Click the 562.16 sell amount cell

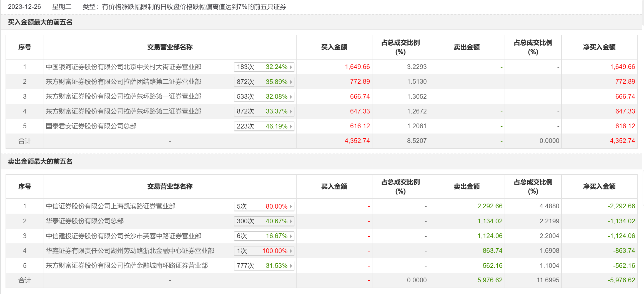click(x=492, y=266)
